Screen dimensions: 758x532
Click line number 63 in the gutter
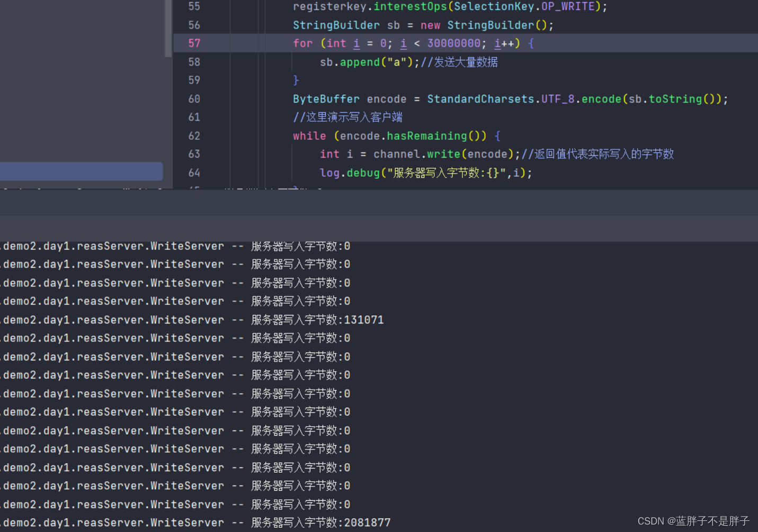click(194, 154)
